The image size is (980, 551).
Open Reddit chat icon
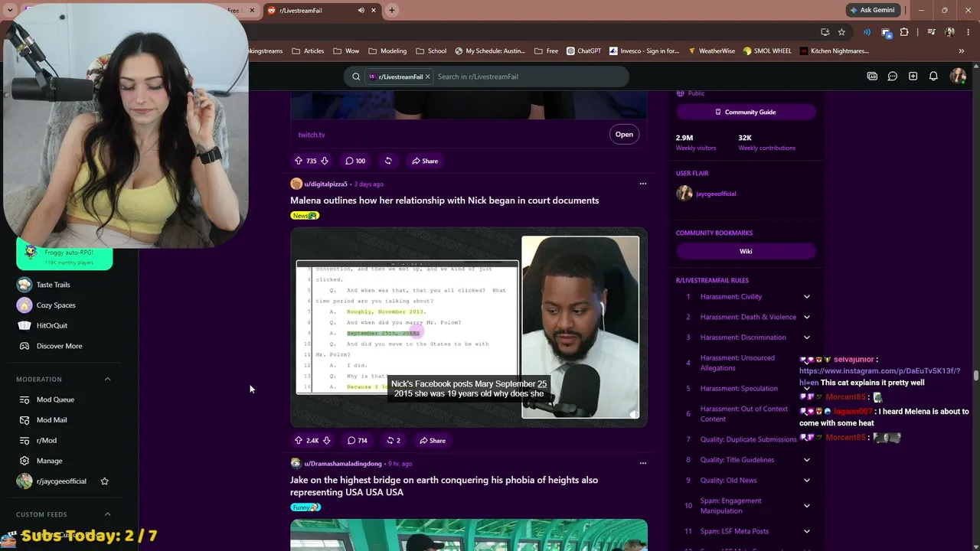coord(893,77)
